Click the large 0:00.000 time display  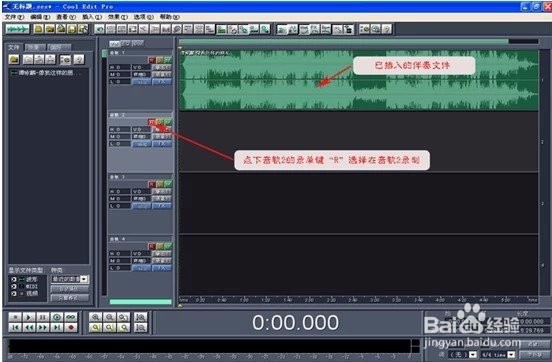[x=296, y=323]
